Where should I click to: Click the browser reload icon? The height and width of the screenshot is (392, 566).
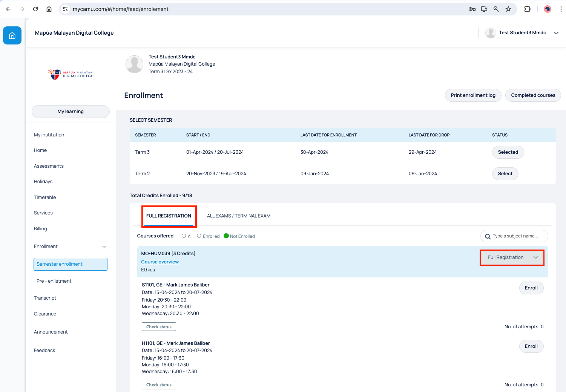point(35,9)
